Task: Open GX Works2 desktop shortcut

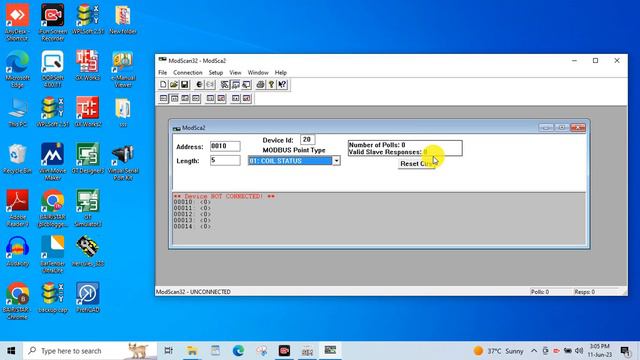Action: (88, 112)
